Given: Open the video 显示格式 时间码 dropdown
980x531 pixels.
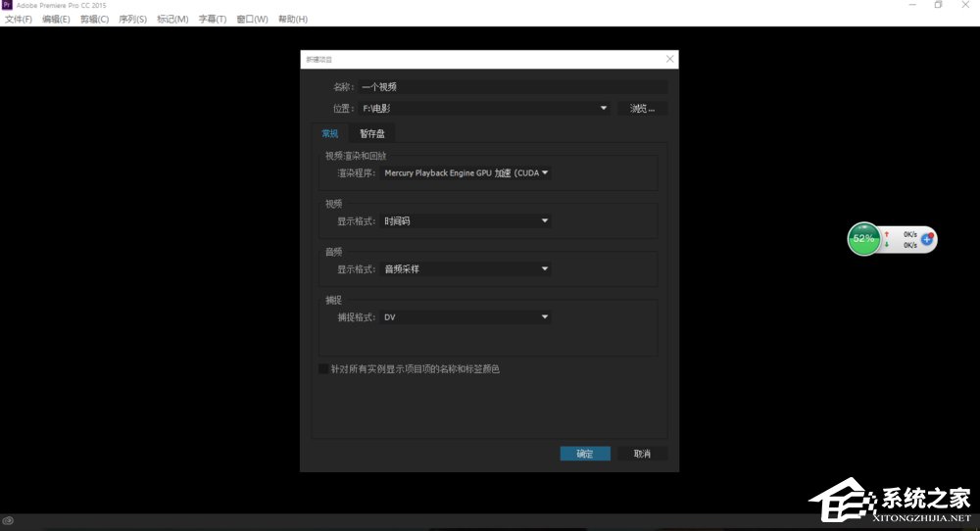Looking at the screenshot, I should [x=465, y=221].
